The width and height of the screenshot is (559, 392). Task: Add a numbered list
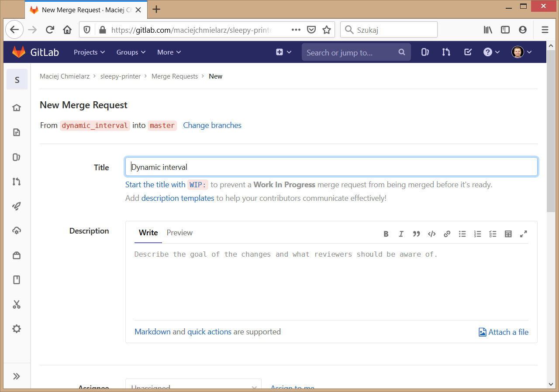click(477, 234)
